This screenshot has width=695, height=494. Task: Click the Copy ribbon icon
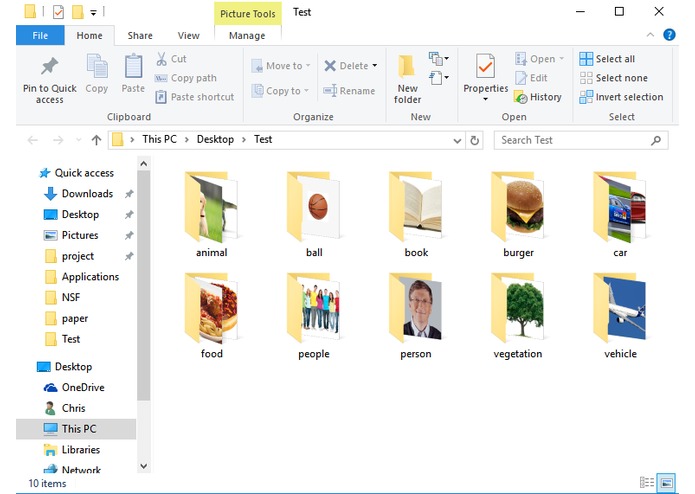point(97,66)
